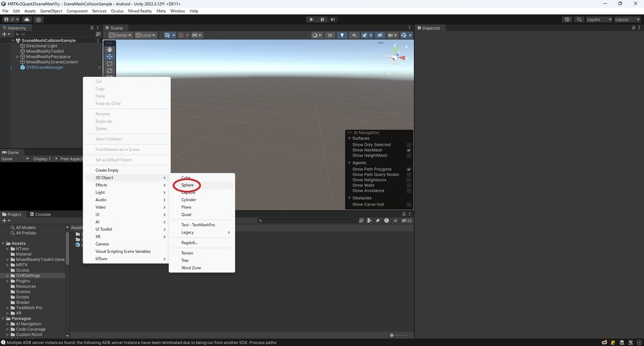Open the Free Aspect dropdown in Game view

coord(71,159)
